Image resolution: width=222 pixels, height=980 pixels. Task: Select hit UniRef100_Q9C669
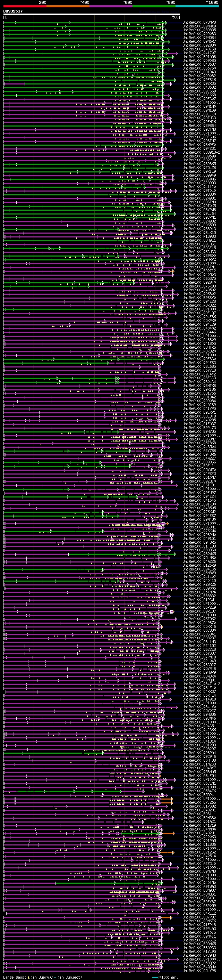199,91
